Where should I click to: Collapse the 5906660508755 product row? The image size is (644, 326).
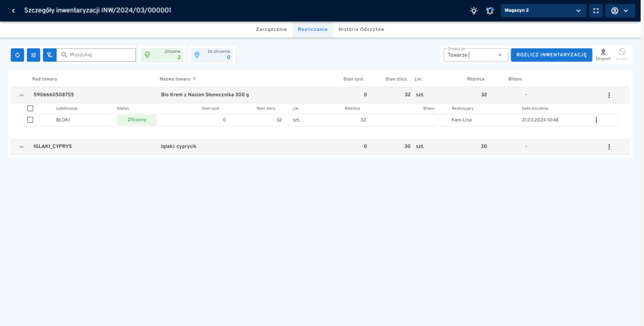point(21,95)
